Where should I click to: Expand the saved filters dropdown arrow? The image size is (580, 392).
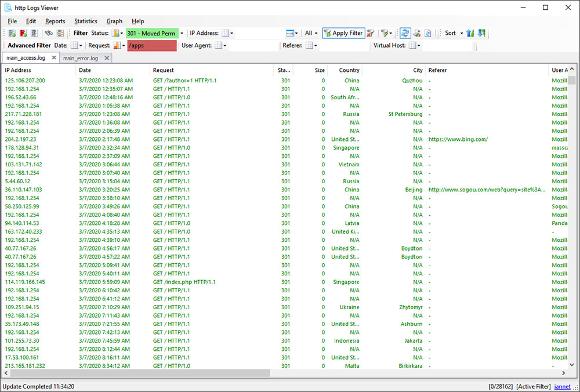[x=390, y=33]
